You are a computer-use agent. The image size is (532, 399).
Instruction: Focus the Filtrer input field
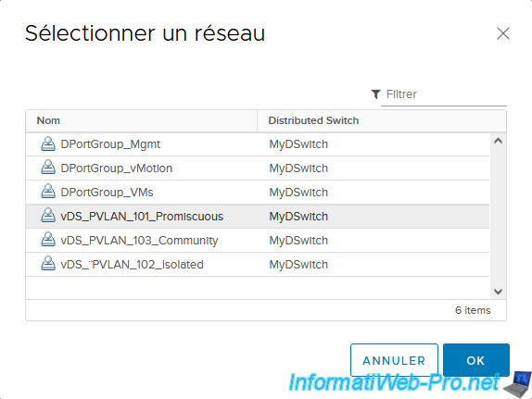446,94
